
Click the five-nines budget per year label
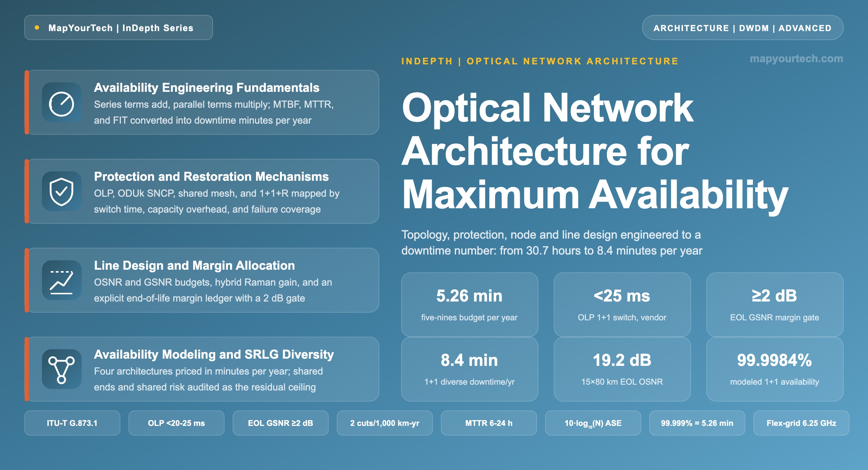coord(469,317)
